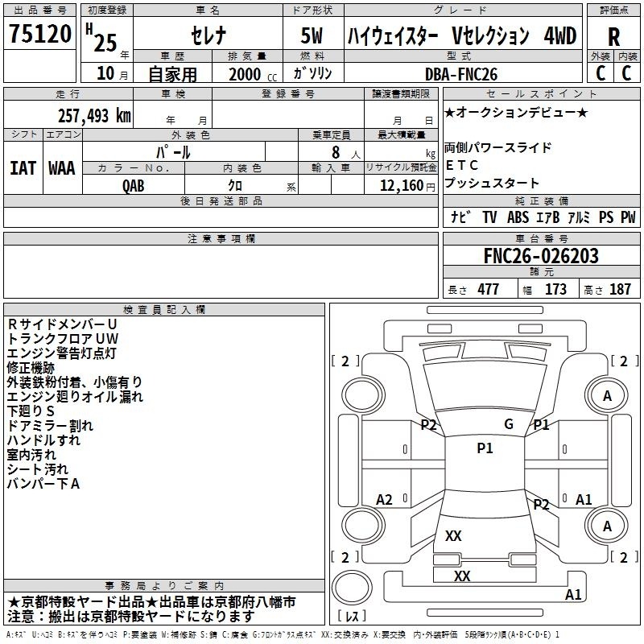This screenshot has width=644, height=644.
Task: Select chassis number FNC26-026203
Action: click(x=541, y=256)
